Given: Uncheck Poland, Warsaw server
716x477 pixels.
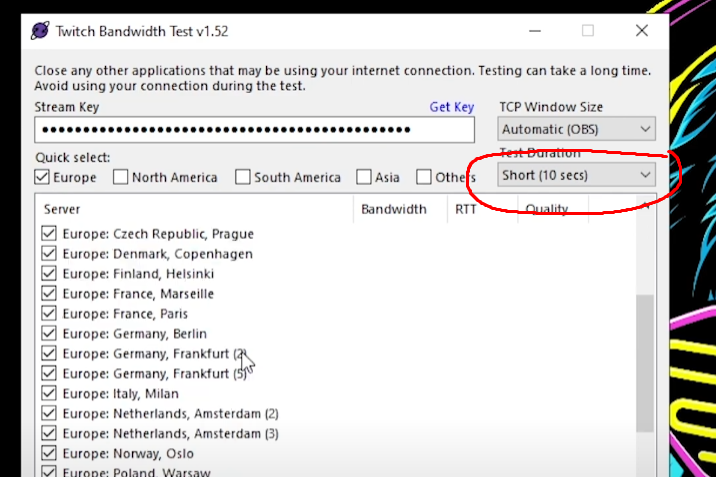Looking at the screenshot, I should tap(49, 472).
